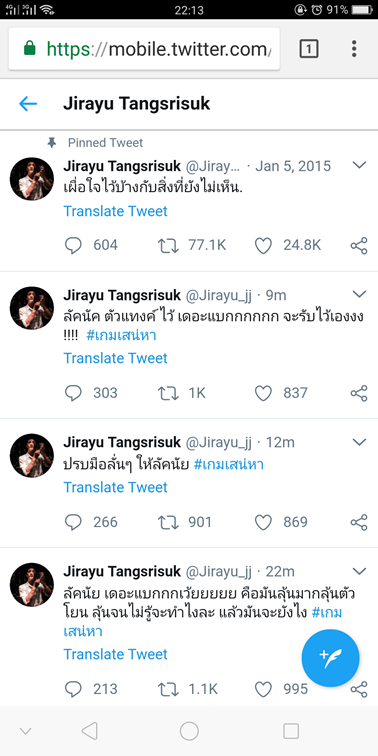Reply to the tweet with 266 replies
Viewport: 378px width, 756px height.
pos(73,522)
